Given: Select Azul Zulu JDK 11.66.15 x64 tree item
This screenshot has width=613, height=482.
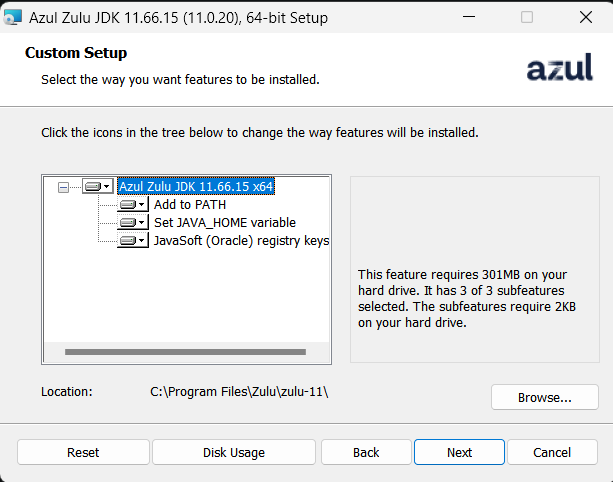Looking at the screenshot, I should 196,186.
